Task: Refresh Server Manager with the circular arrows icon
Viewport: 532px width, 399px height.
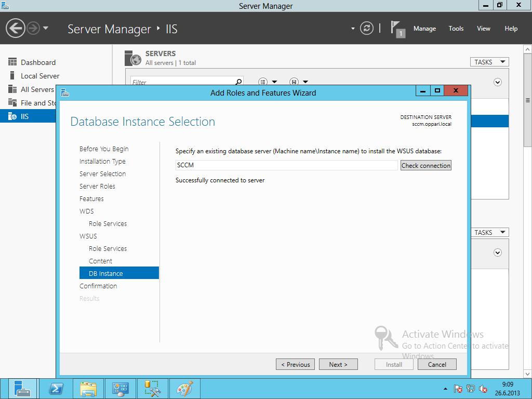Action: tap(366, 28)
